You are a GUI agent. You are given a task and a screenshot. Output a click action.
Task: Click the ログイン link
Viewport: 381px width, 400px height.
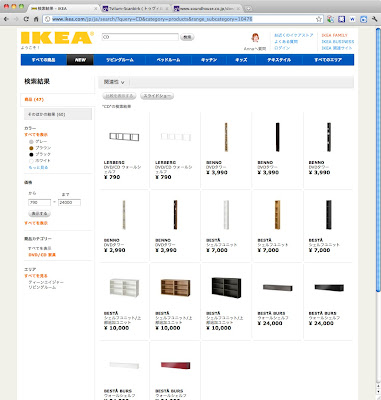pos(282,48)
